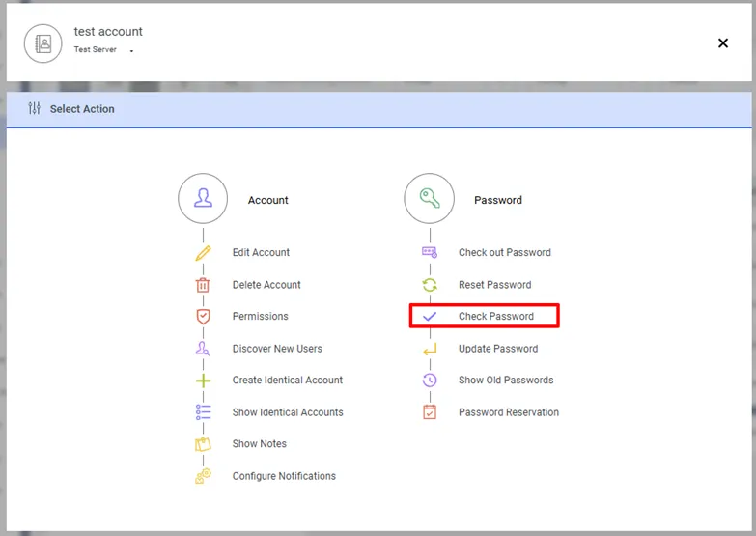
Task: Open the Edit Account action
Action: 261,252
